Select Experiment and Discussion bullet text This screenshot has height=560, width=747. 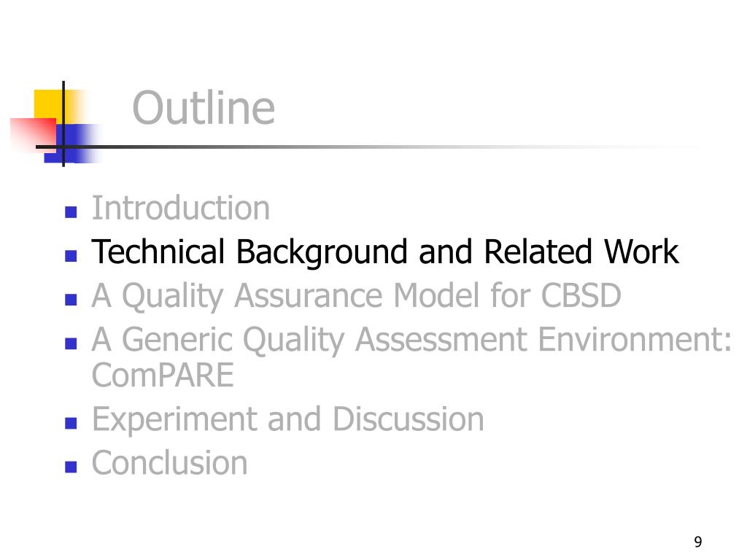pyautogui.click(x=287, y=419)
